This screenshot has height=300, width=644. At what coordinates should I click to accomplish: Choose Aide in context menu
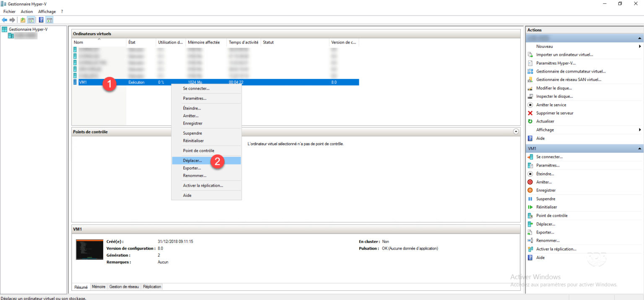click(206, 196)
